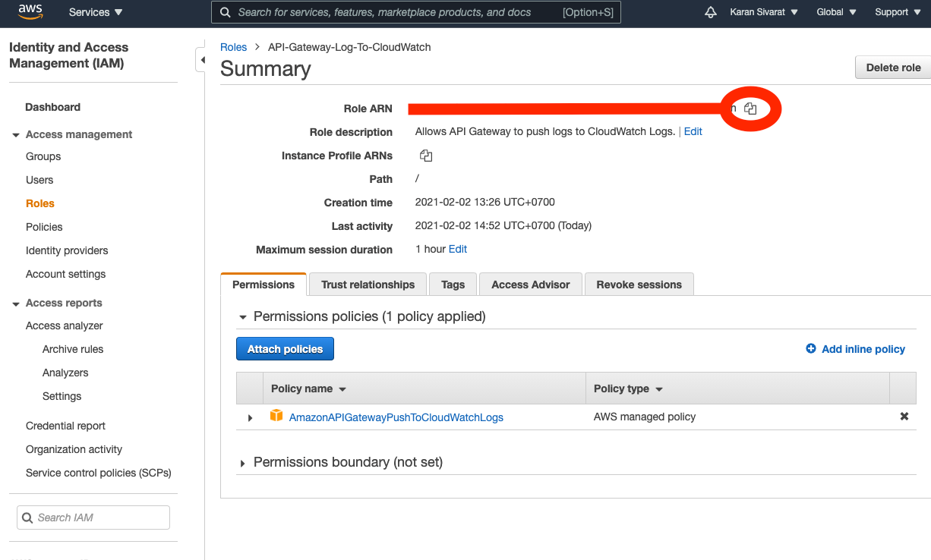
Task: Click the magnifier icon in the search bar
Action: click(224, 12)
